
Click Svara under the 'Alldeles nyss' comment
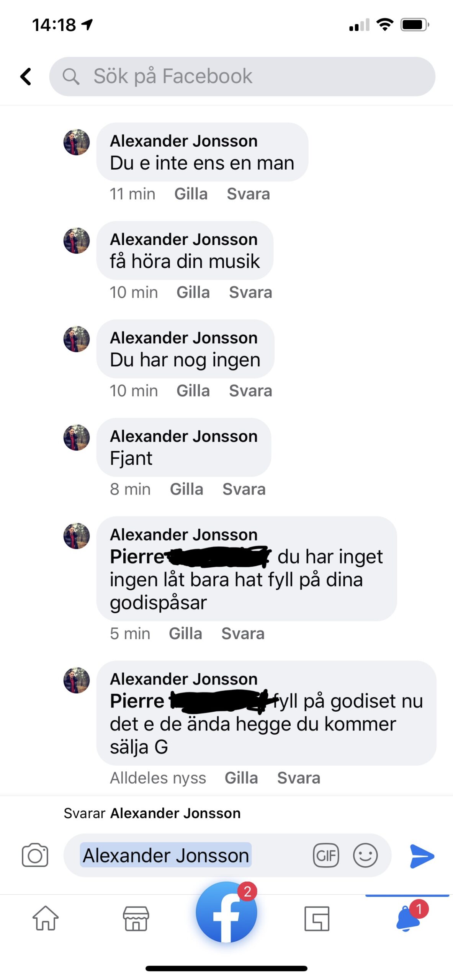point(299,778)
